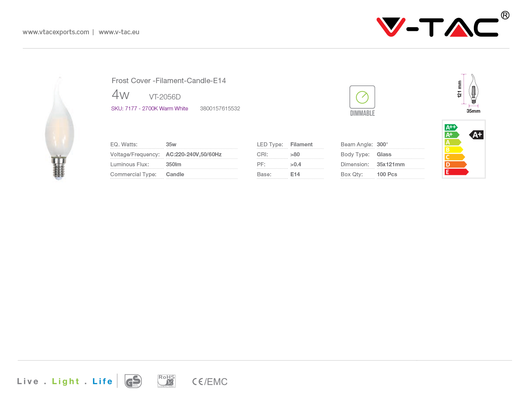Click the registered trademark symbol

pos(505,15)
